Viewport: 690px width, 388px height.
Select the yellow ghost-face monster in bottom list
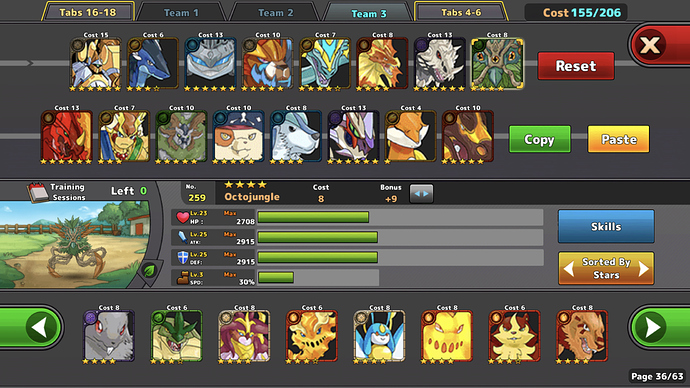coord(447,336)
